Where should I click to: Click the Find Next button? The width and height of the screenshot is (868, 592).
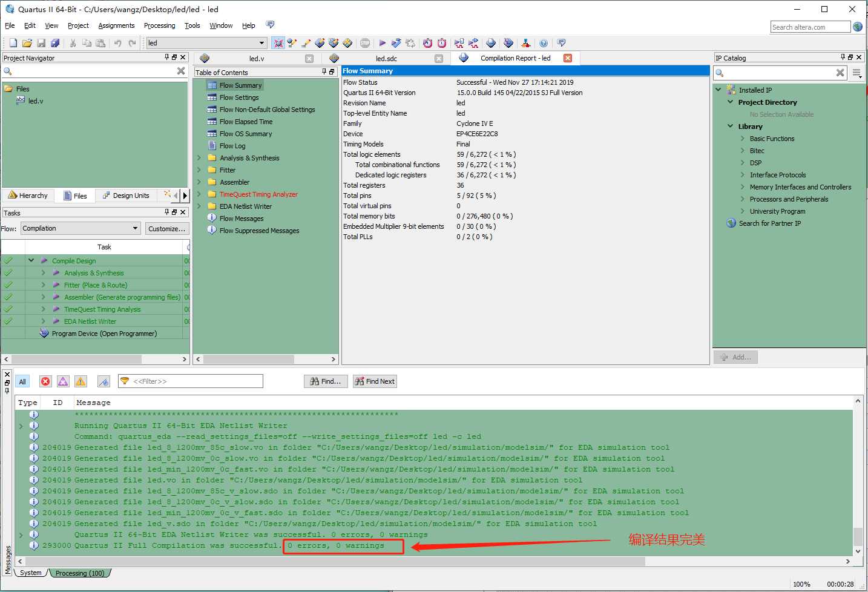pyautogui.click(x=375, y=381)
